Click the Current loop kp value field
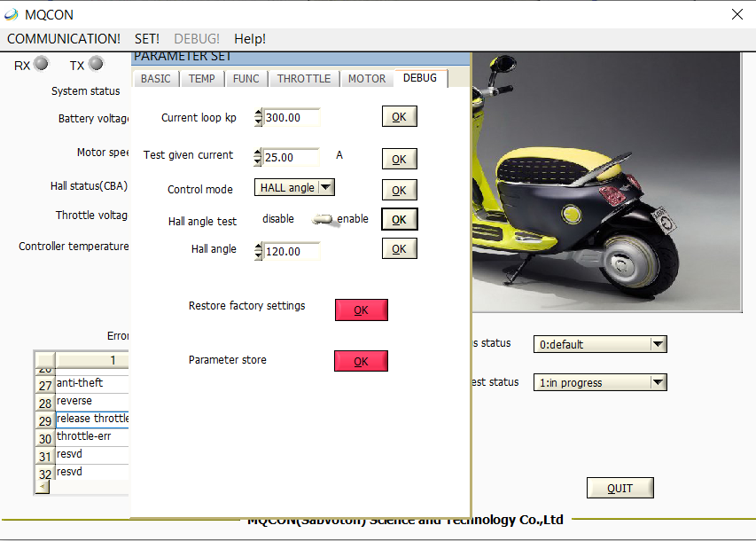This screenshot has height=541, width=756. [x=292, y=118]
